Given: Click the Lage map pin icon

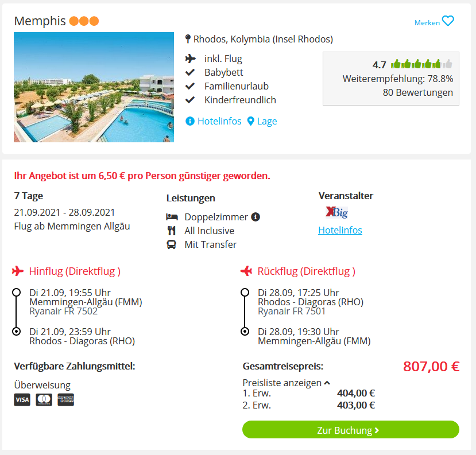Looking at the screenshot, I should coord(250,121).
